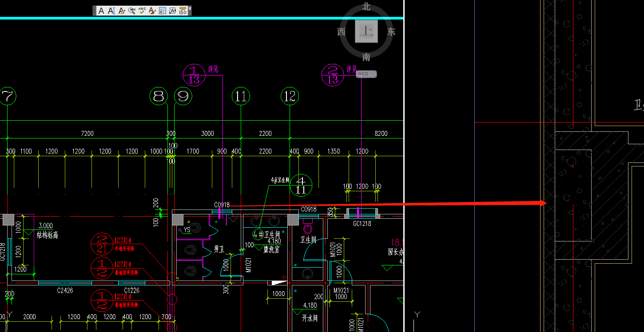Screen dimensions: 644x332
Task: Select the red 2/21 detail bubble
Action: [102, 244]
